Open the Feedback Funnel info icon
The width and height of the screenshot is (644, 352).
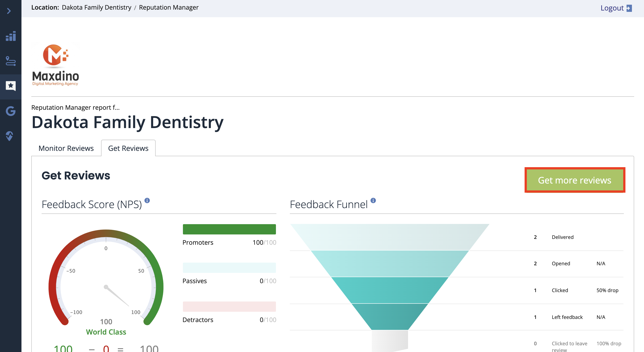[373, 200]
